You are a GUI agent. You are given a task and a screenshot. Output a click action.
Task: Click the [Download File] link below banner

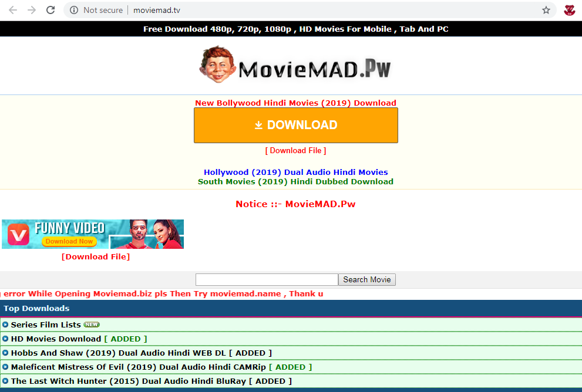[x=96, y=256]
